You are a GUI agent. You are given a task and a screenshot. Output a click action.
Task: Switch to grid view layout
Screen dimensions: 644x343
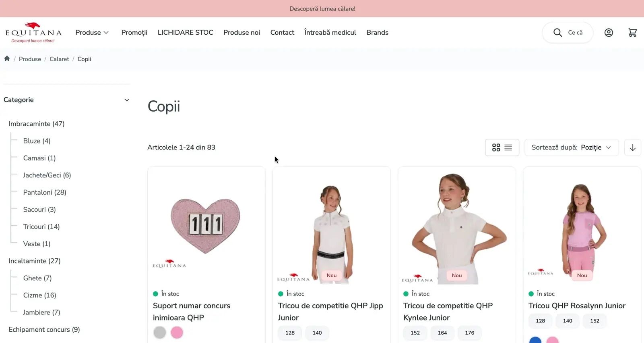[496, 148]
